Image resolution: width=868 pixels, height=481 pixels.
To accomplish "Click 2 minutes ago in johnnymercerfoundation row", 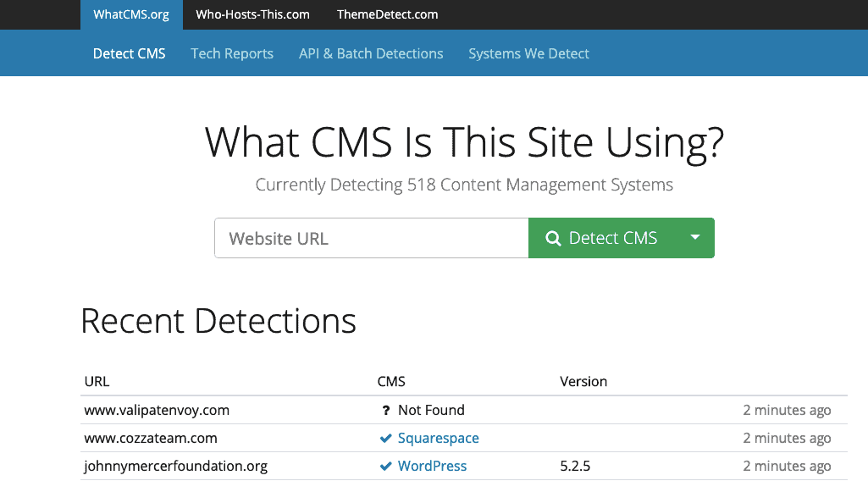I will [787, 466].
